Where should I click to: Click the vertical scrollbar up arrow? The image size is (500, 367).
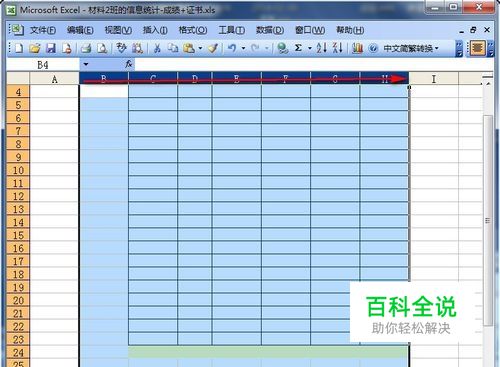488,84
